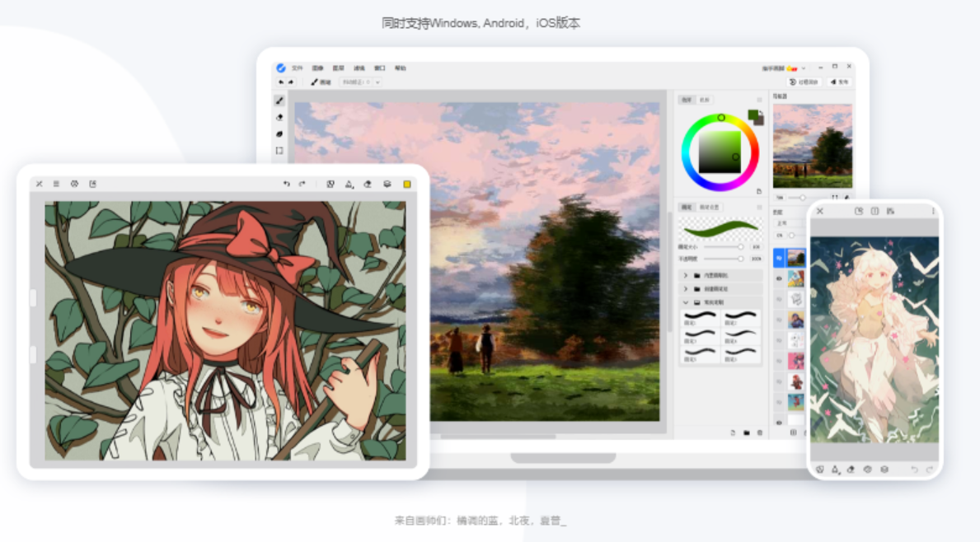
Task: Click the round palette icon in tablet top bar
Action: click(74, 184)
